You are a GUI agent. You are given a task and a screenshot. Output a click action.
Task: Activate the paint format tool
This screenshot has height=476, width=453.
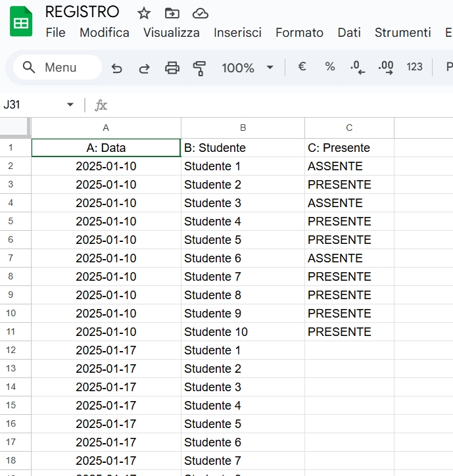(x=199, y=68)
